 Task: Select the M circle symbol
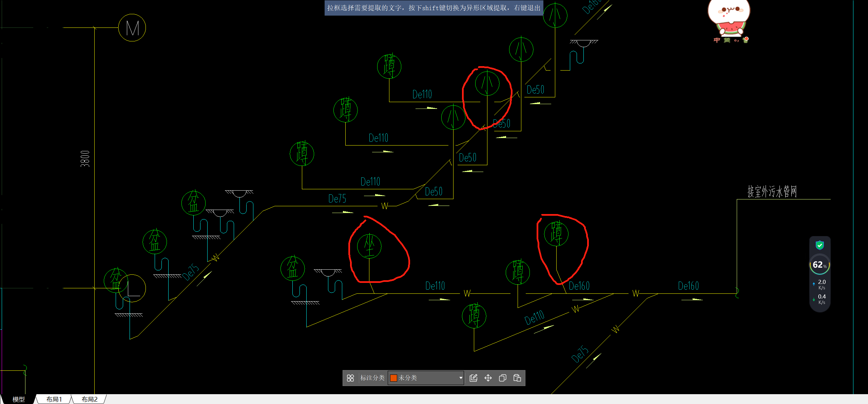tap(132, 28)
